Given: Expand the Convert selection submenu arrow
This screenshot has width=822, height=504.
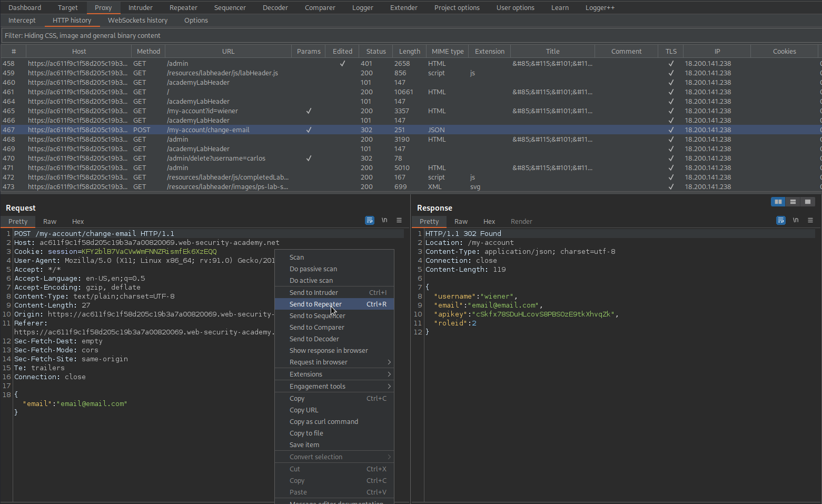Looking at the screenshot, I should tap(389, 457).
